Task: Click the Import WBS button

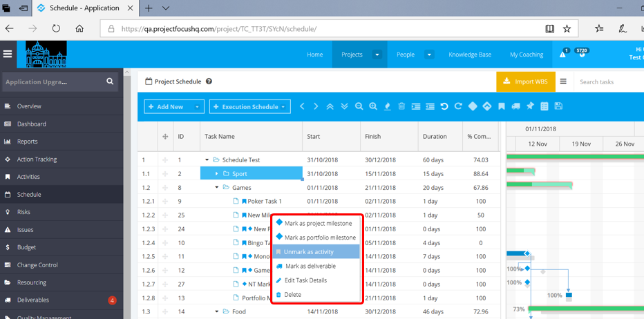Action: tap(525, 81)
